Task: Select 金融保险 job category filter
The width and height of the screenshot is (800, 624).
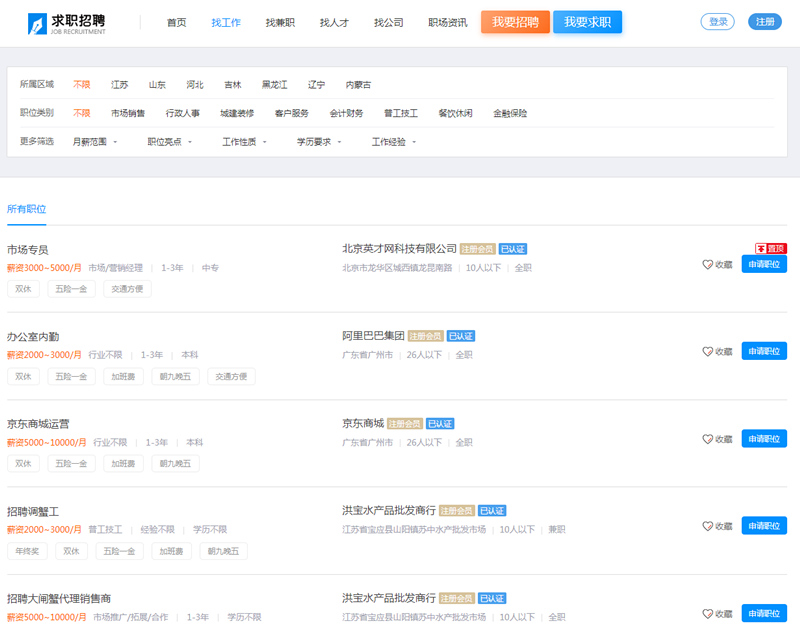Action: point(510,113)
